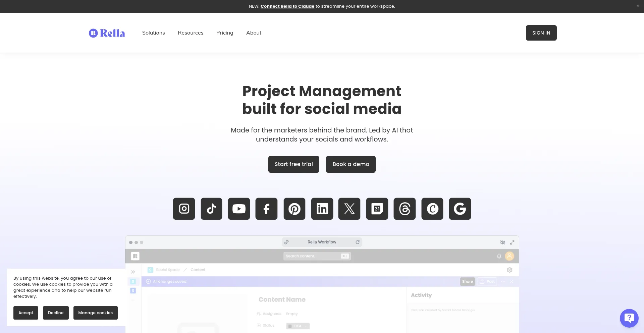
Task: Decline cookies
Action: (56, 313)
